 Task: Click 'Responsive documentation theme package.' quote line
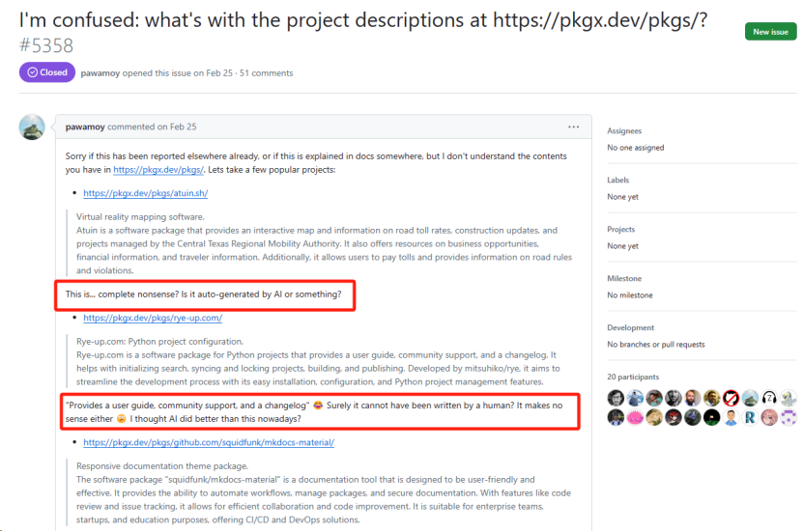click(x=162, y=466)
